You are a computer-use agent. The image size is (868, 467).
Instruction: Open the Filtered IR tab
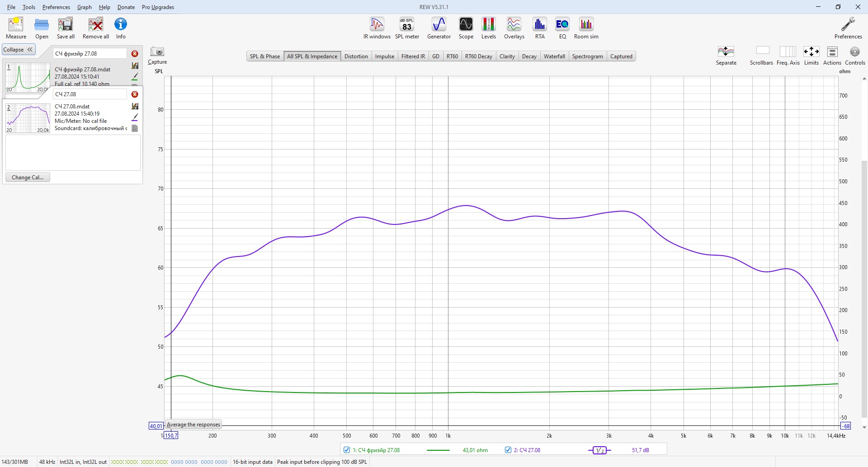pyautogui.click(x=413, y=56)
